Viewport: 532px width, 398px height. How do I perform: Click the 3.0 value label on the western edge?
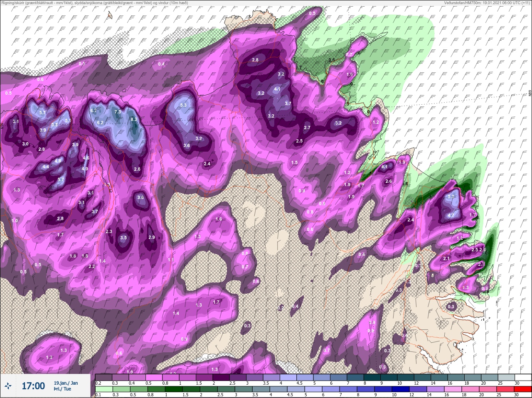pyautogui.click(x=25, y=144)
